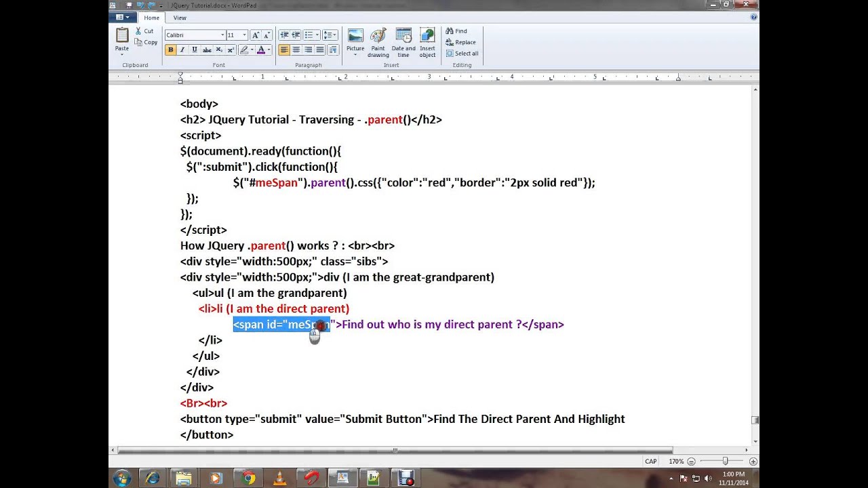Switch to the View tab

pos(180,18)
